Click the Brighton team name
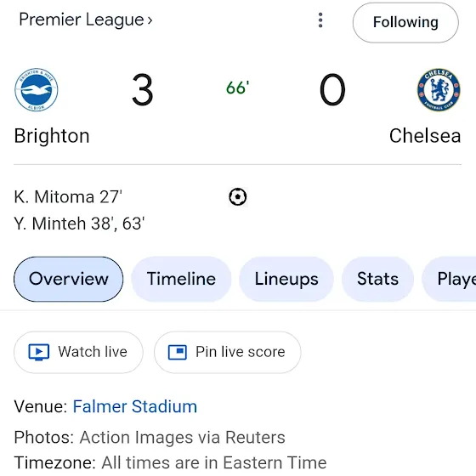 click(x=52, y=136)
